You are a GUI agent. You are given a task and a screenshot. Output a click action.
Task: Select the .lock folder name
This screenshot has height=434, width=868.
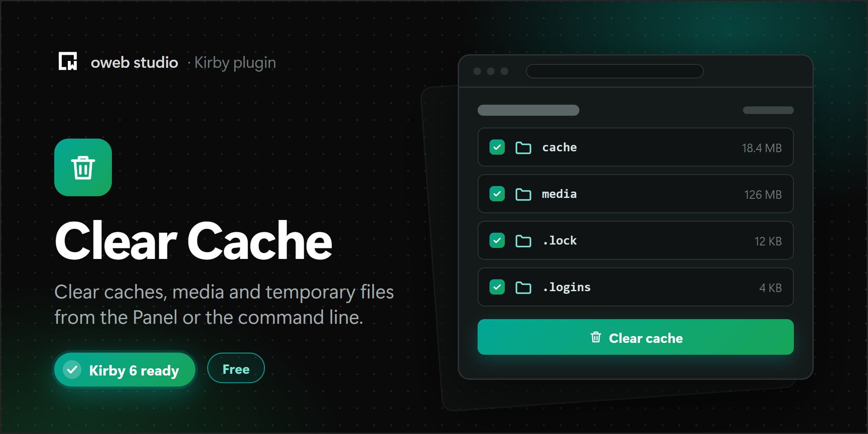click(x=560, y=241)
